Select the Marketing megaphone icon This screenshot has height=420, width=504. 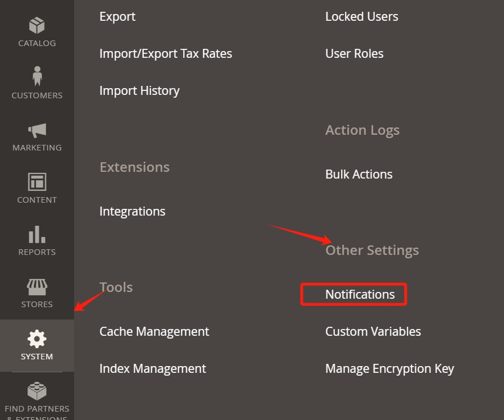tap(37, 130)
